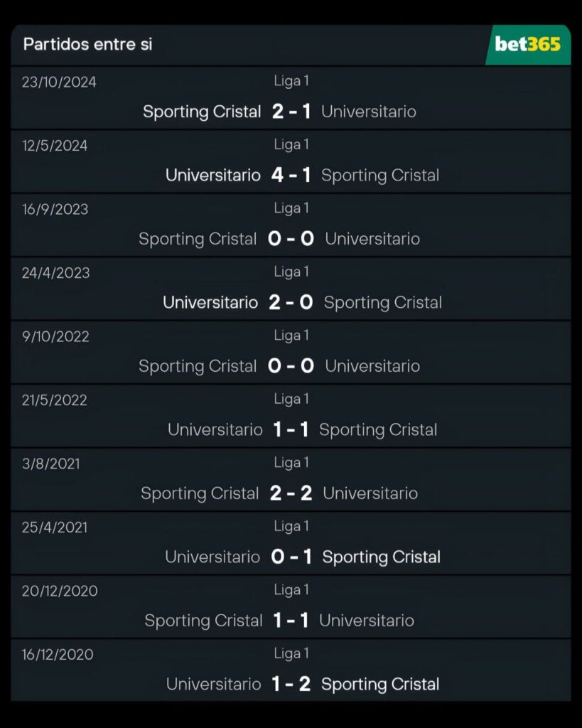This screenshot has width=582, height=728.
Task: Select the Partidos entre si header
Action: (88, 44)
